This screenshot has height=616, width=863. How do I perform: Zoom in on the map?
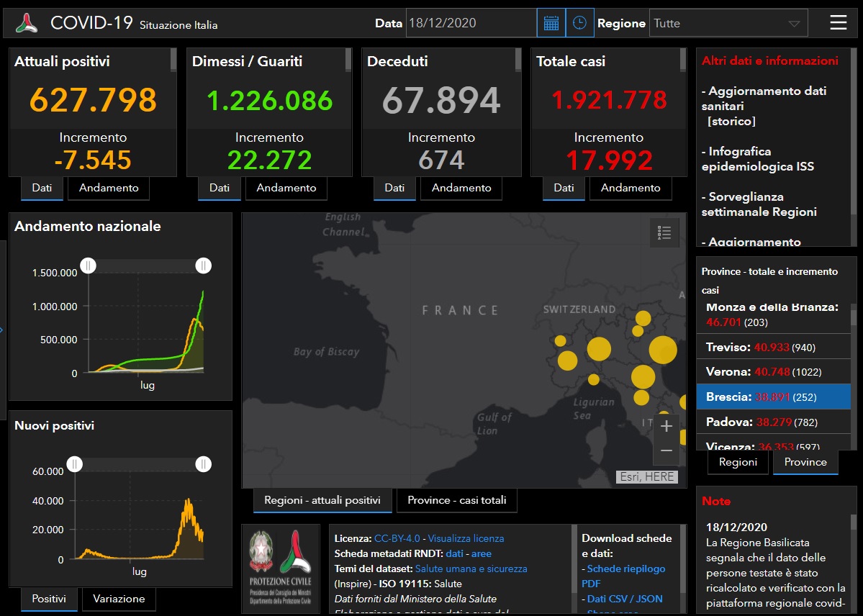666,426
